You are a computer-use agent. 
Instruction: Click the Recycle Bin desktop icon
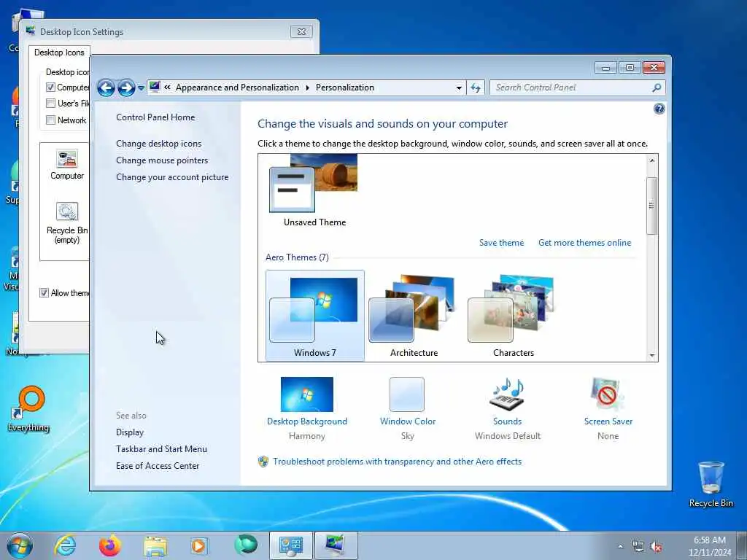711,484
